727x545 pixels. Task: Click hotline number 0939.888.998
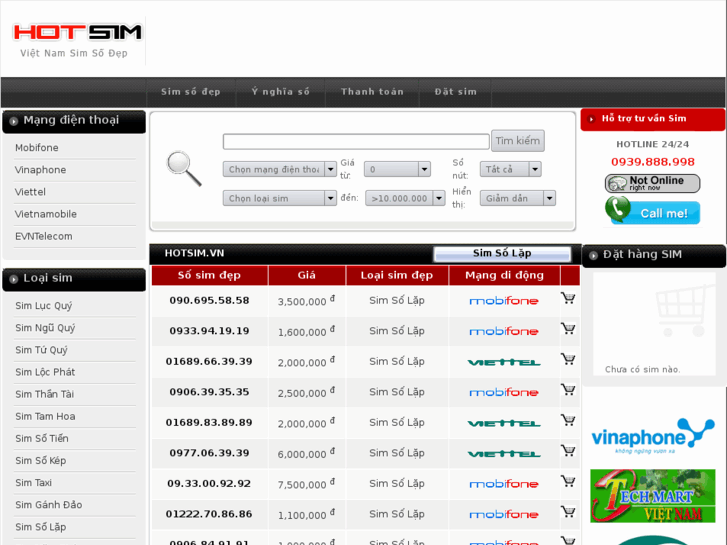tap(653, 162)
